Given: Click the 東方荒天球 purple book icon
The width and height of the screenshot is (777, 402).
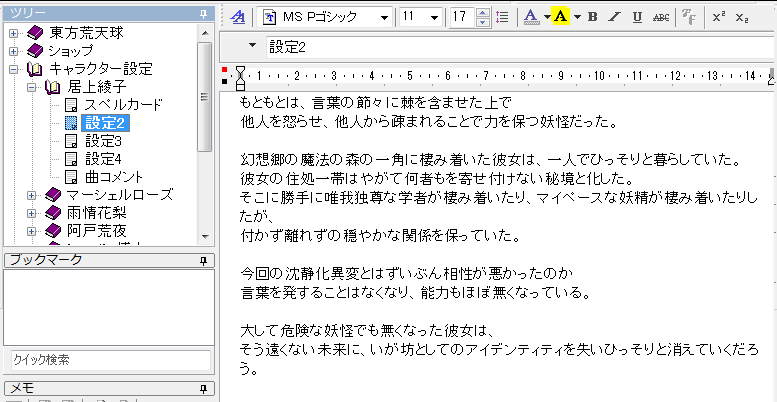Looking at the screenshot, I should (35, 33).
